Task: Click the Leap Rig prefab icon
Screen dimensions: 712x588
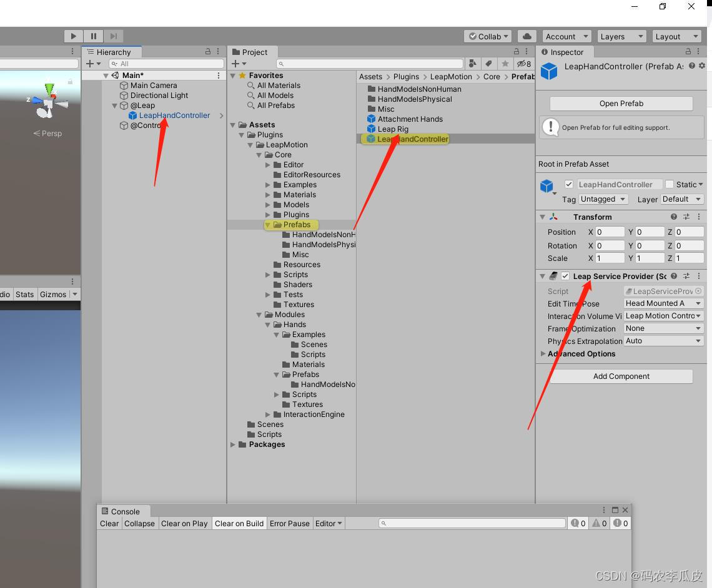Action: pos(371,129)
